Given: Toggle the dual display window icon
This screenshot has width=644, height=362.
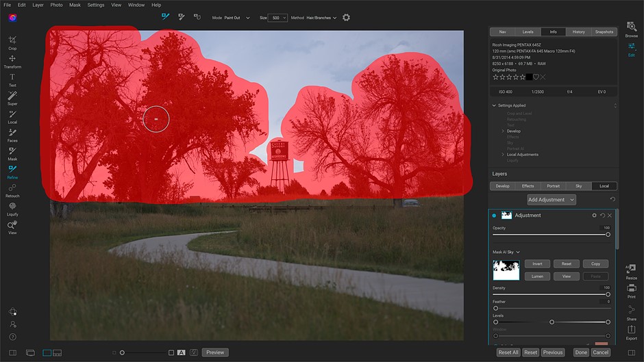Looking at the screenshot, I should (30, 352).
